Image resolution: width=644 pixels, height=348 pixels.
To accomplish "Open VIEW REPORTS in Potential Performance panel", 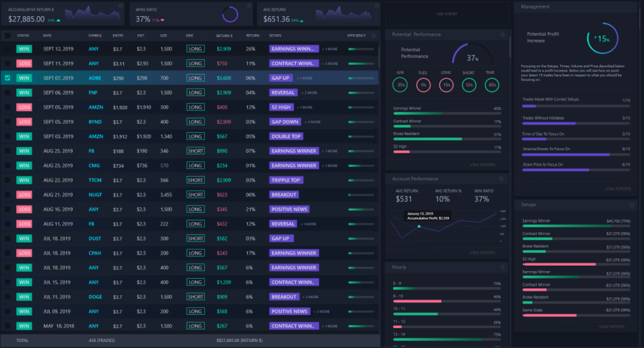I will [x=483, y=165].
